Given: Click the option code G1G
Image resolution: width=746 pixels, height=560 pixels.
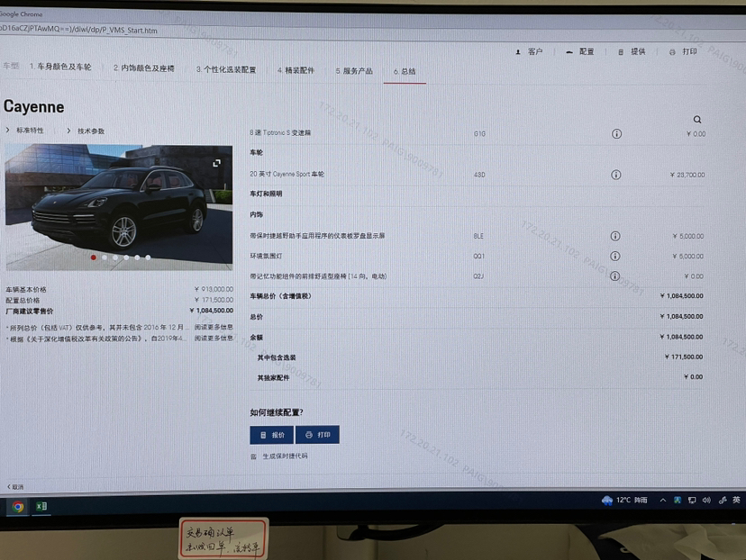Looking at the screenshot, I should 479,134.
